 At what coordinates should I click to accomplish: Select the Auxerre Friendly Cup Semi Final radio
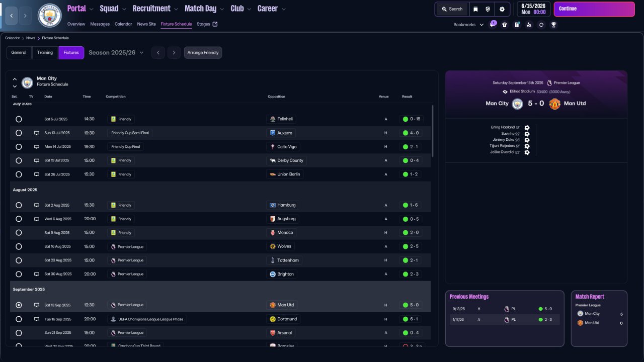(19, 133)
